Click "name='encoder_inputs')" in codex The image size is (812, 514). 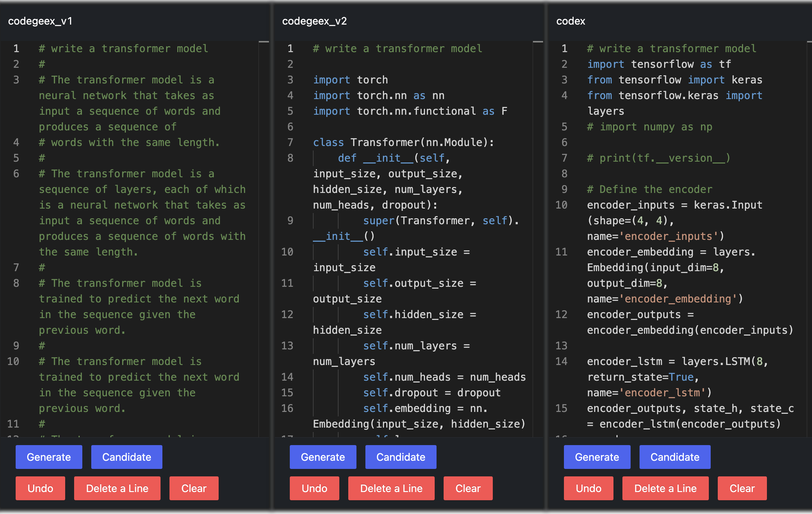pos(656,236)
